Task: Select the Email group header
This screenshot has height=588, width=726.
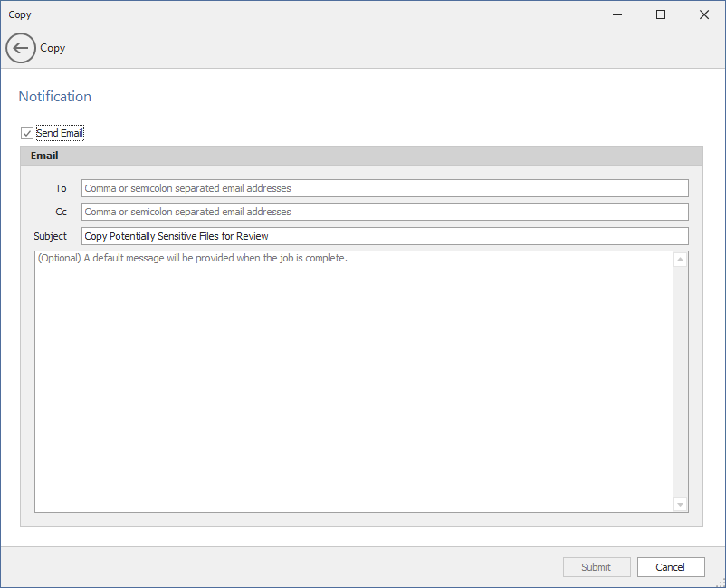Action: click(x=361, y=156)
